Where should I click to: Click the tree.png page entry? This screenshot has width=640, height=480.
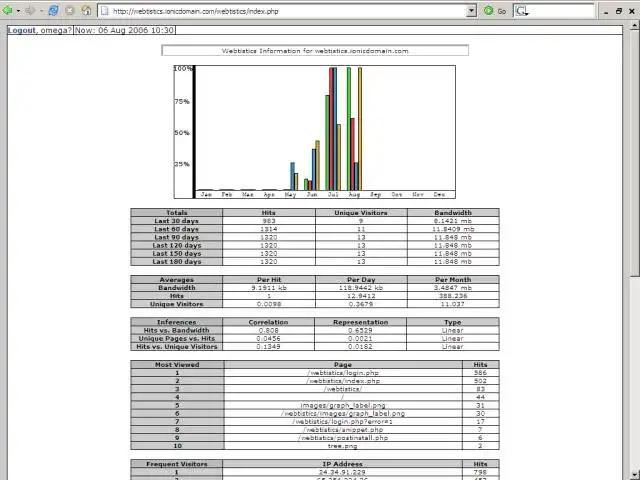pyautogui.click(x=342, y=446)
